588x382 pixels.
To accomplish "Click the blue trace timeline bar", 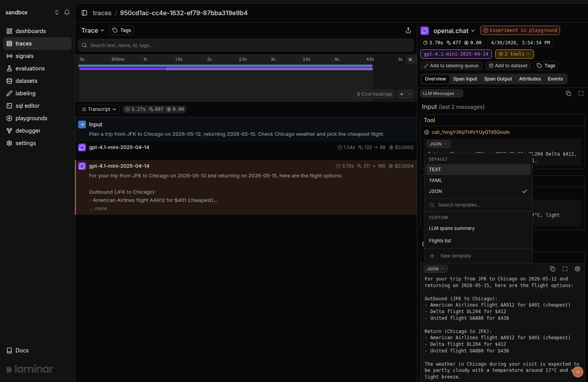I will point(226,66).
